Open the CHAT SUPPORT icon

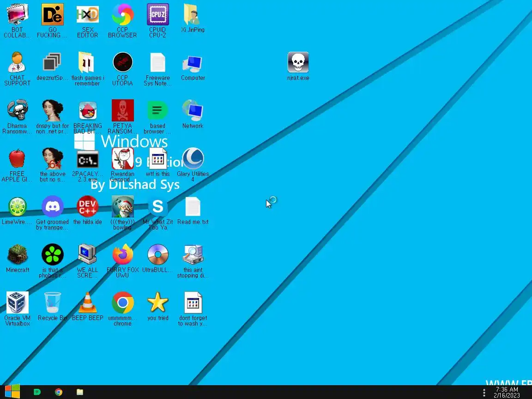(x=17, y=68)
